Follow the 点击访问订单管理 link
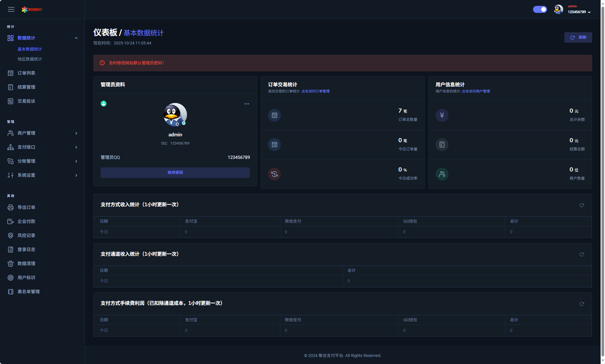 (x=315, y=91)
